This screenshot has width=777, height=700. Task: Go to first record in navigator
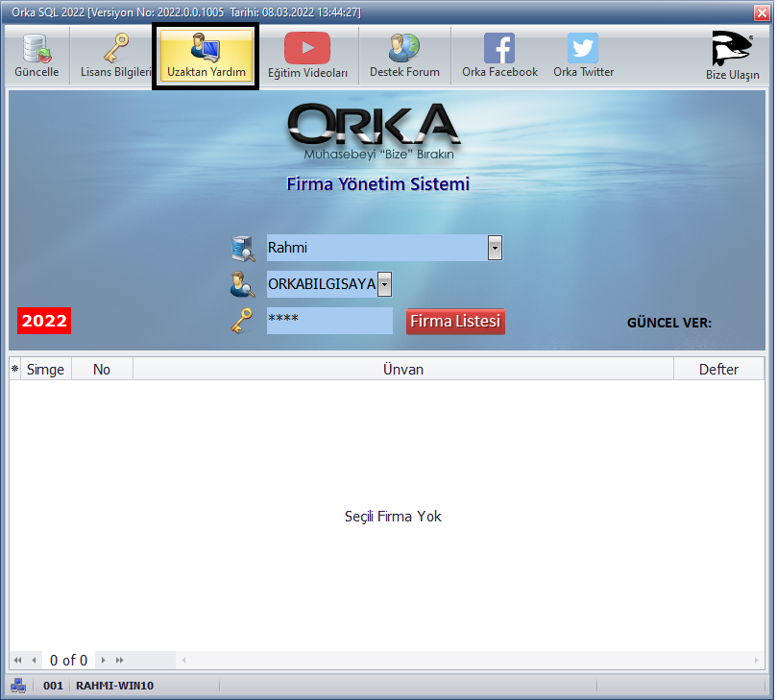(x=17, y=661)
